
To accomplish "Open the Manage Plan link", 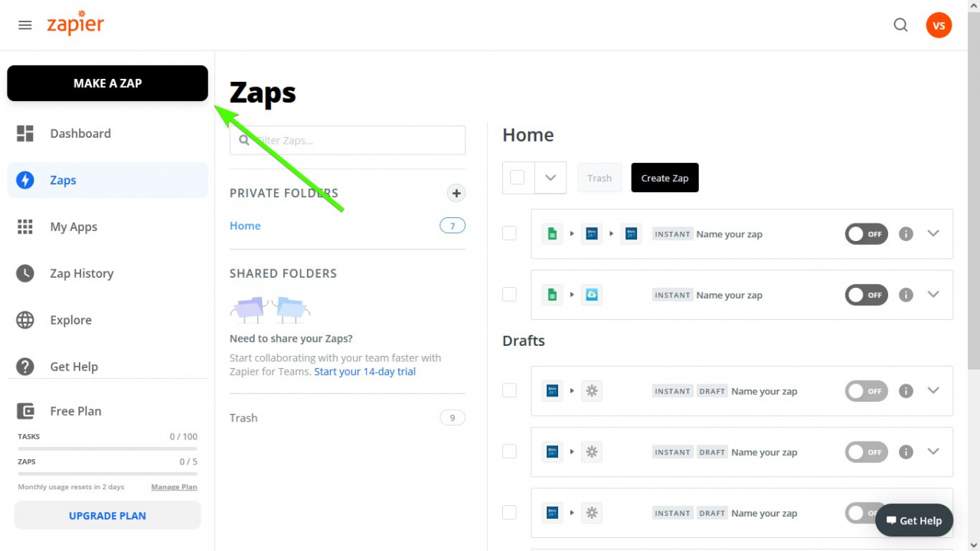I will pos(174,487).
